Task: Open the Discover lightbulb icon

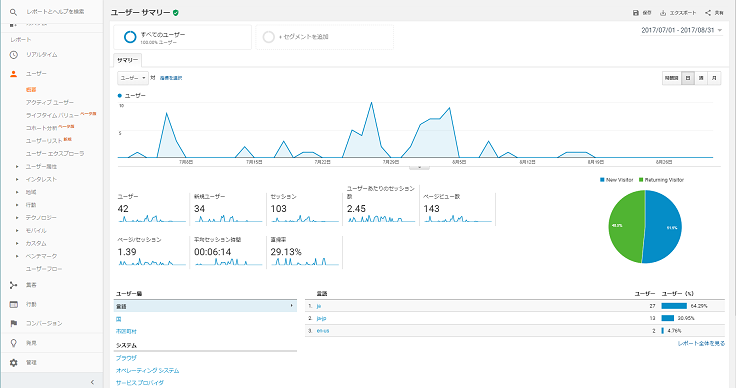Action: coord(14,343)
